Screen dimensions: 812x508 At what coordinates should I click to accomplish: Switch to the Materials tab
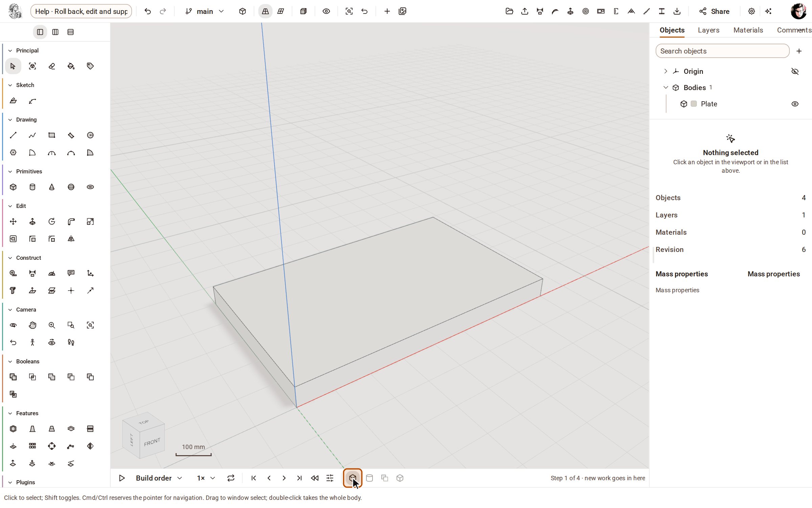(x=748, y=30)
